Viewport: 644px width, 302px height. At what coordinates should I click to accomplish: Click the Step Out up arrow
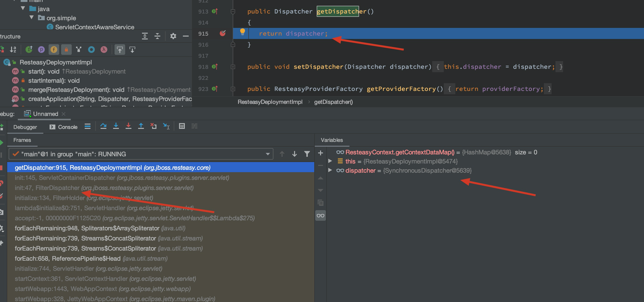pos(141,126)
